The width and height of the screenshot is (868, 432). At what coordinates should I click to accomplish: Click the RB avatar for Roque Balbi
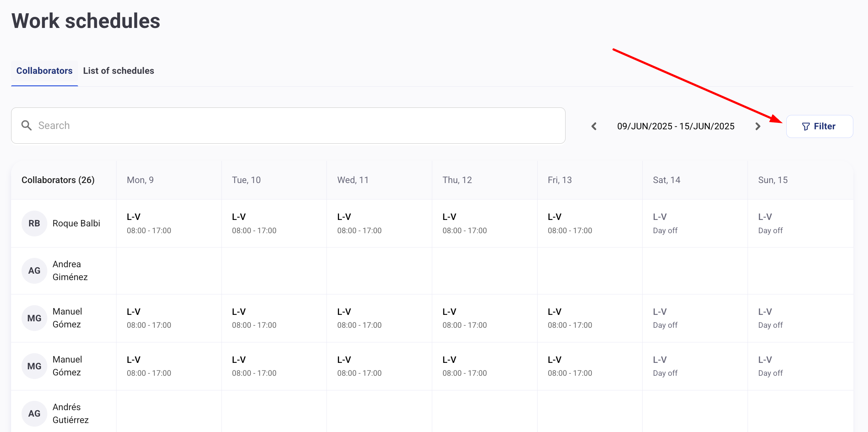[x=34, y=223]
